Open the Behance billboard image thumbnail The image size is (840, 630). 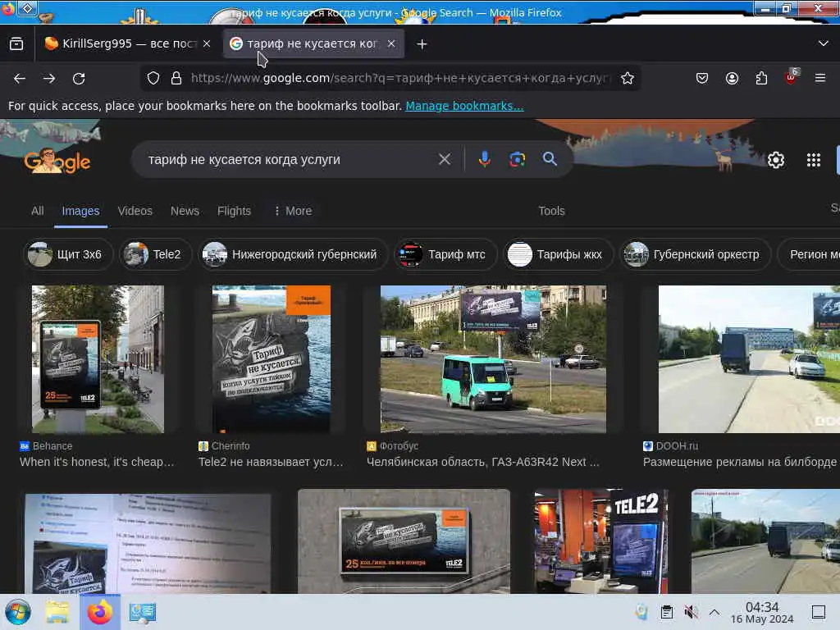(98, 359)
